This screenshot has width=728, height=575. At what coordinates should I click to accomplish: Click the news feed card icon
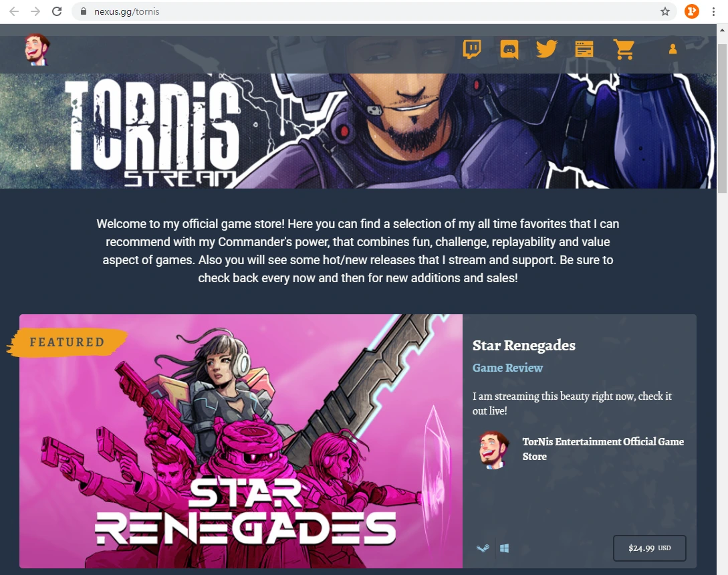coord(584,49)
